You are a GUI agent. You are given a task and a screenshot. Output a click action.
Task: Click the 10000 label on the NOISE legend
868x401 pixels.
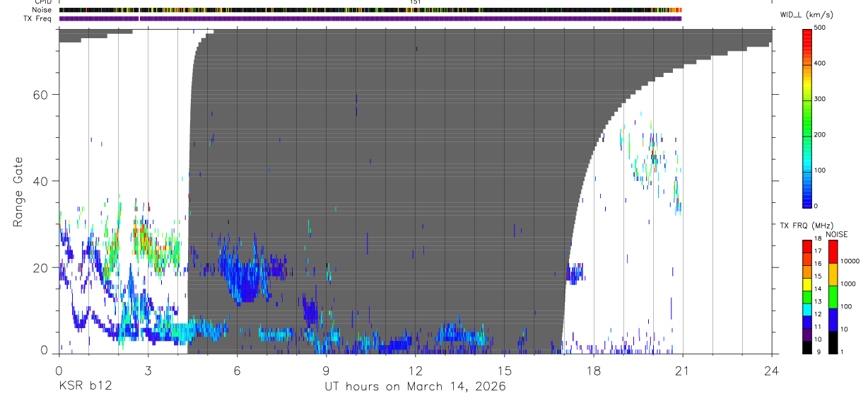[850, 261]
